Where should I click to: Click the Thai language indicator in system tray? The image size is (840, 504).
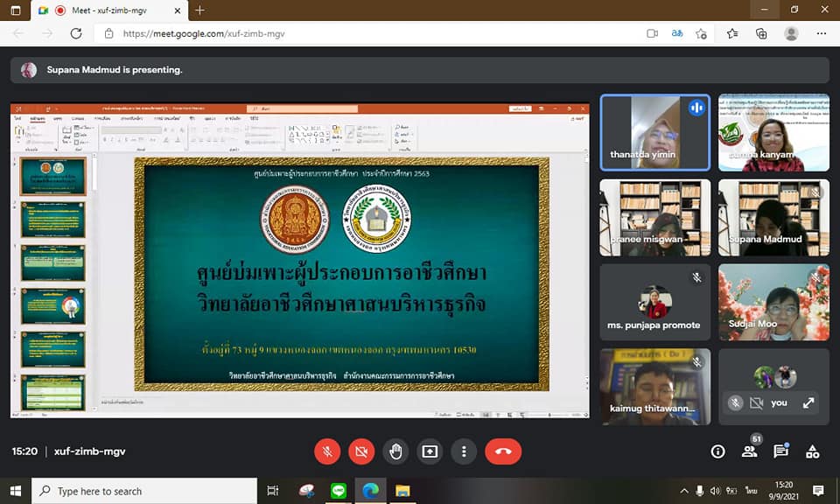point(751,491)
